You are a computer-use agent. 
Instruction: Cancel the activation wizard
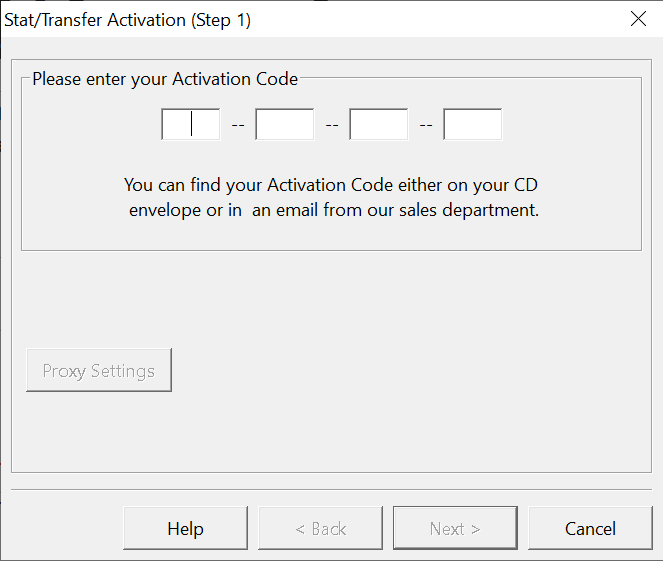(x=590, y=528)
